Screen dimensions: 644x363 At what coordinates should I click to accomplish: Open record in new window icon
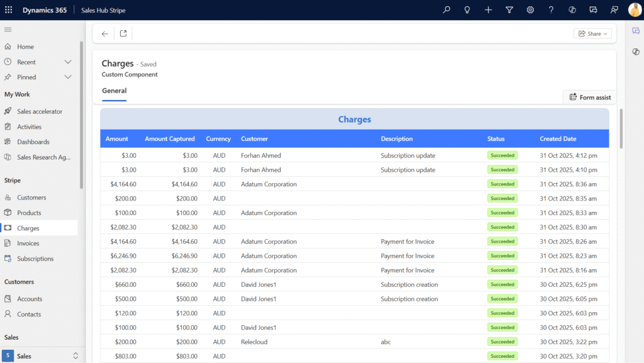coord(123,34)
